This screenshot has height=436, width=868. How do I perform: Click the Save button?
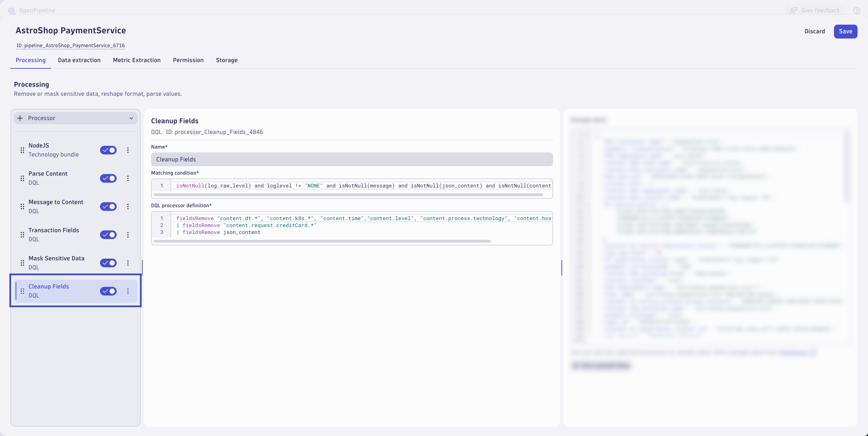845,31
